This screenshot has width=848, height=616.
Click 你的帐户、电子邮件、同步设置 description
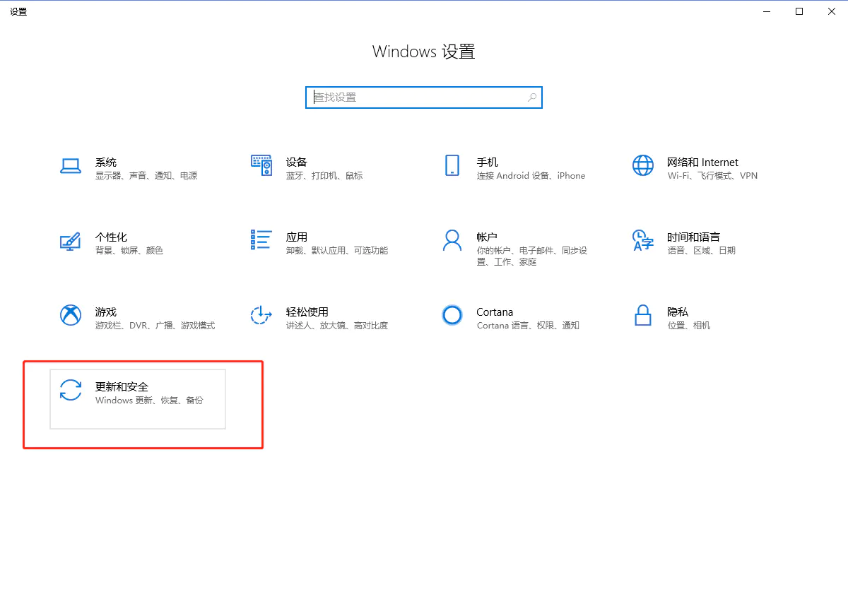(532, 256)
